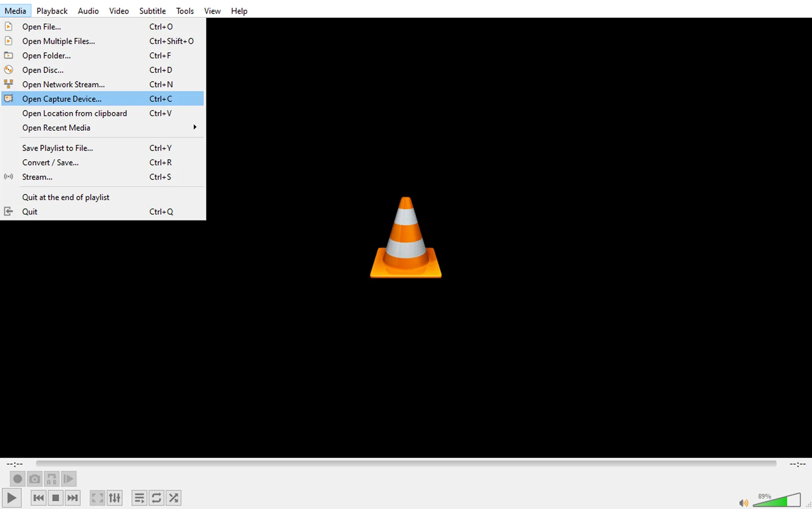
Task: Open the Playback menu
Action: click(x=52, y=11)
